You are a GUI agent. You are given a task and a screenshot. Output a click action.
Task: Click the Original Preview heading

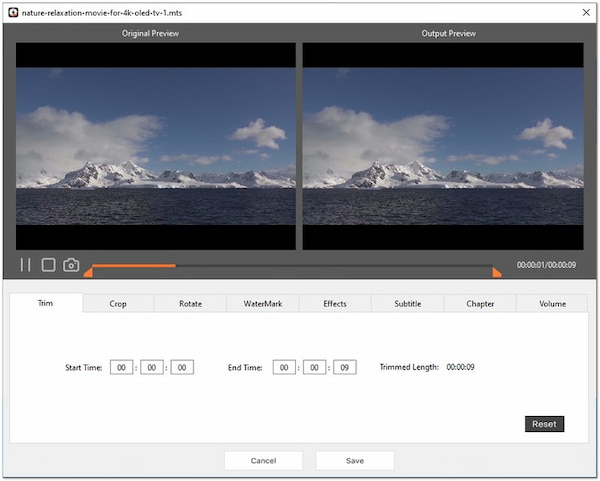pyautogui.click(x=150, y=34)
